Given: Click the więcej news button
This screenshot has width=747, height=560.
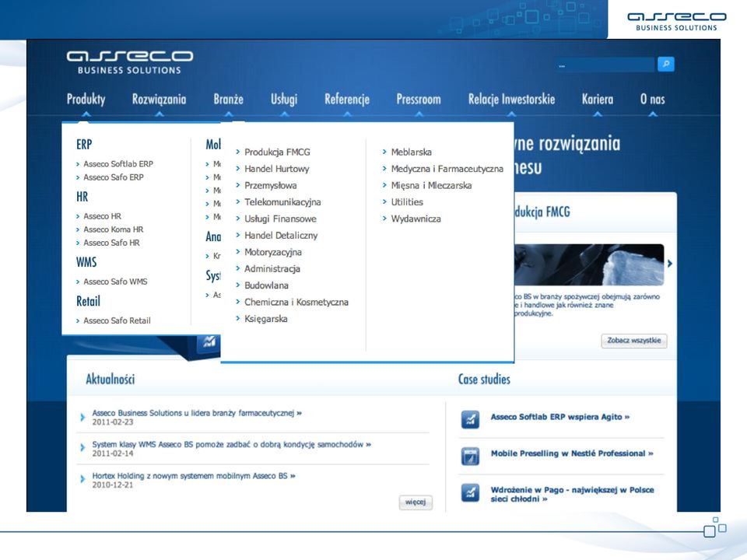Looking at the screenshot, I should pyautogui.click(x=416, y=502).
